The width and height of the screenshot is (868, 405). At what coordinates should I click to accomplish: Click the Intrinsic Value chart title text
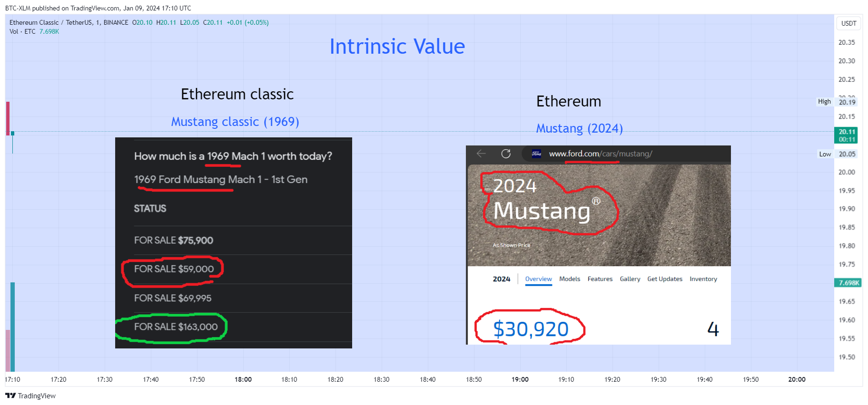pos(397,47)
